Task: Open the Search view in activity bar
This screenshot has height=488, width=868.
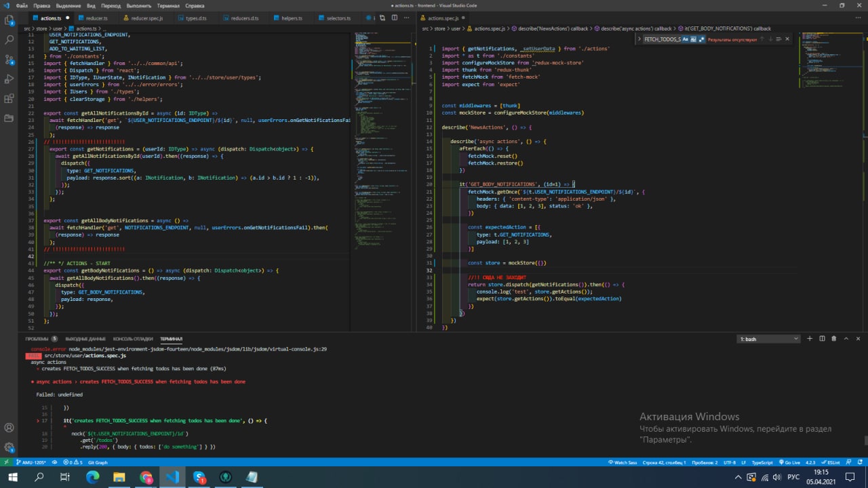Action: click(9, 40)
